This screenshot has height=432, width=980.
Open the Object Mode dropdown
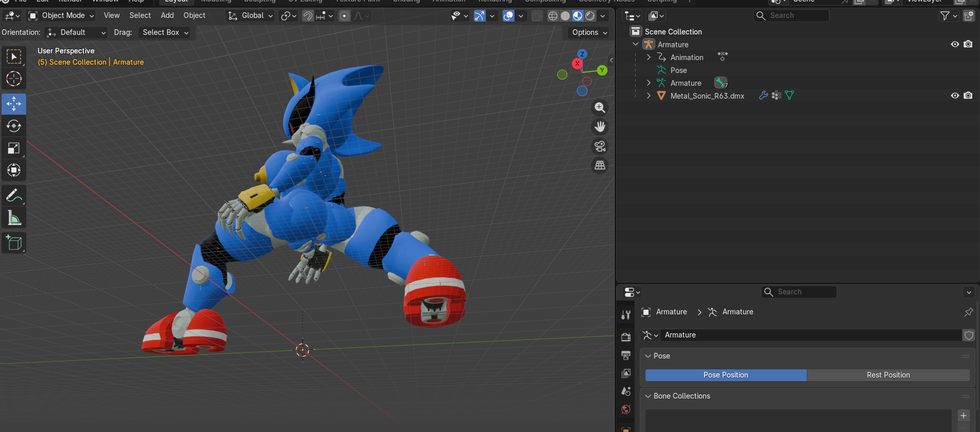click(x=61, y=16)
